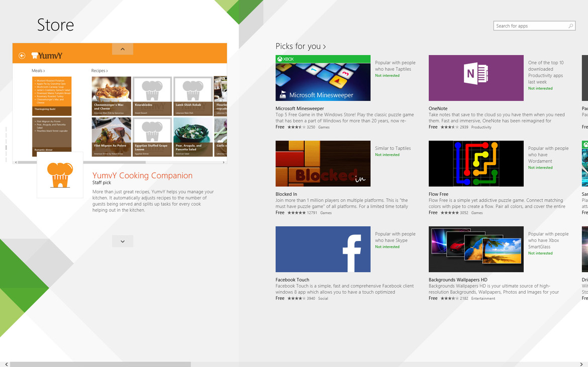This screenshot has height=367, width=588.
Task: Open the Facebook Touch tile
Action: point(323,249)
